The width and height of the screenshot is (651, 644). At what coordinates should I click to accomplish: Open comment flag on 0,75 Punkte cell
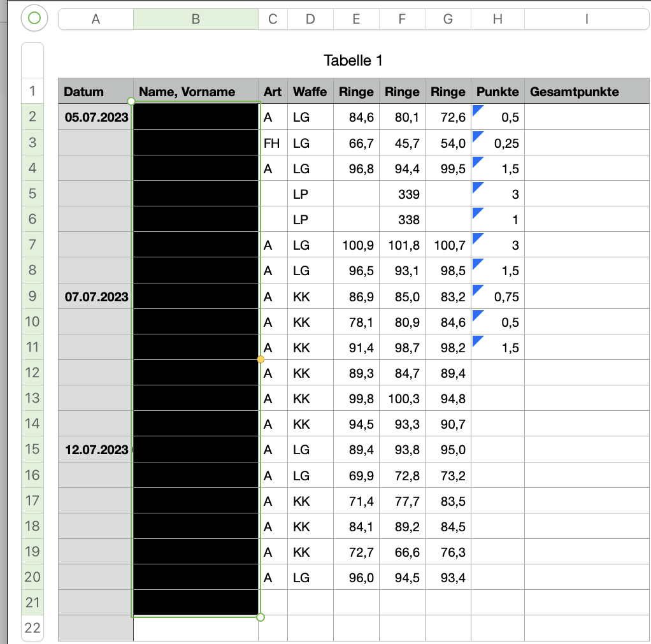pyautogui.click(x=478, y=289)
